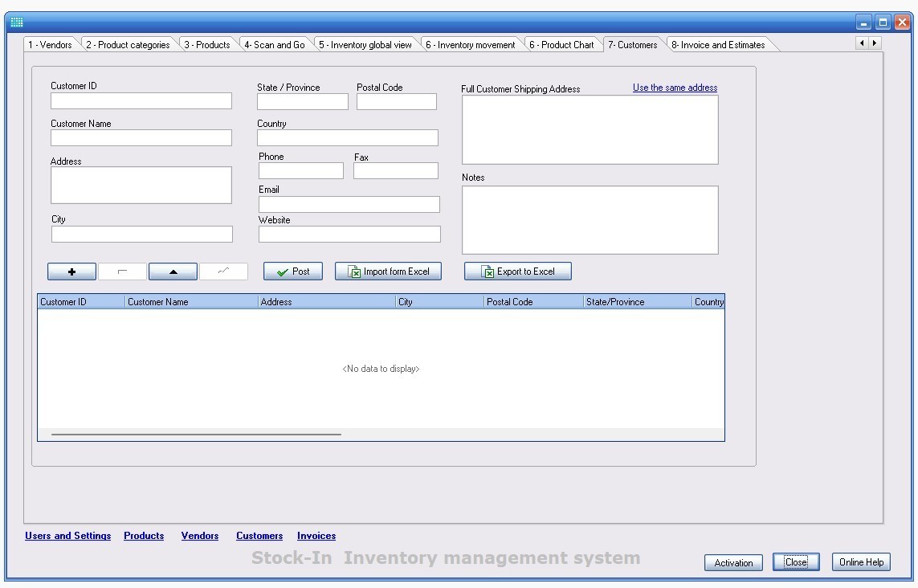This screenshot has width=918, height=588.
Task: Open 6 - Product Chart tab
Action: (x=561, y=44)
